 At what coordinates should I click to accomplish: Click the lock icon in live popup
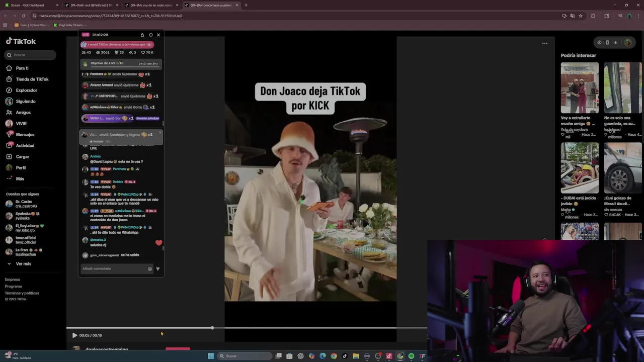tap(142, 35)
